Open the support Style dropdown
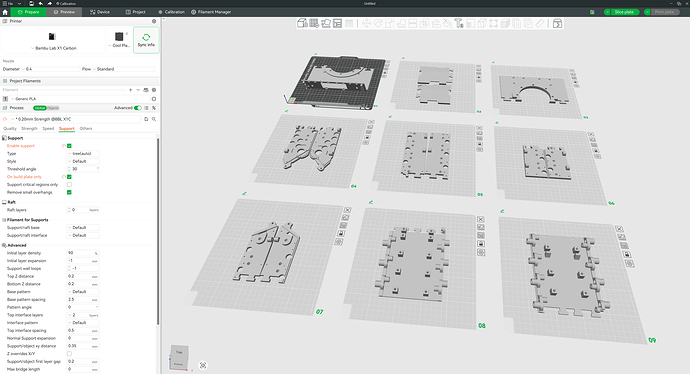The image size is (690, 374). [83, 161]
